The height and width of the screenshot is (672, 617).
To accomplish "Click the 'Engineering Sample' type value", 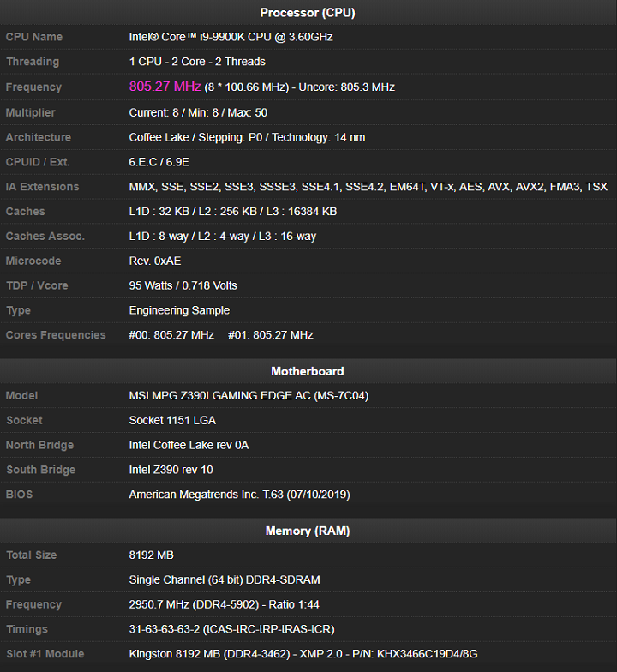I will pyautogui.click(x=179, y=310).
